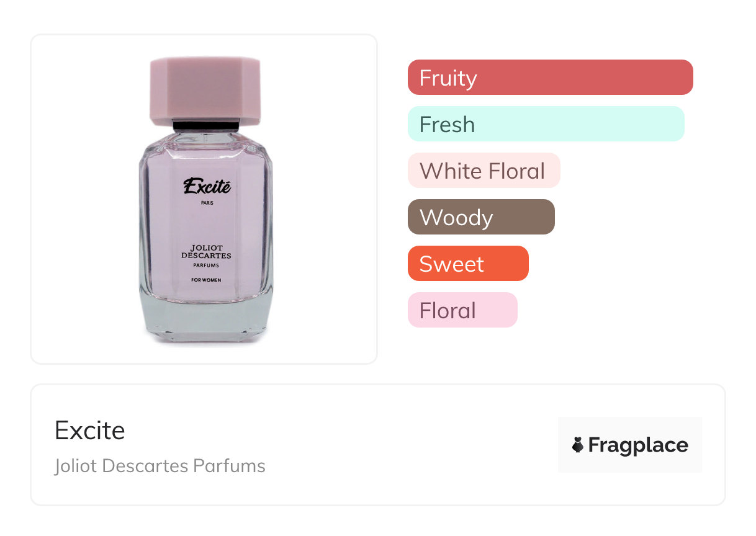Click the PARFUMS text on the bottle label
The image size is (756, 536).
[206, 266]
